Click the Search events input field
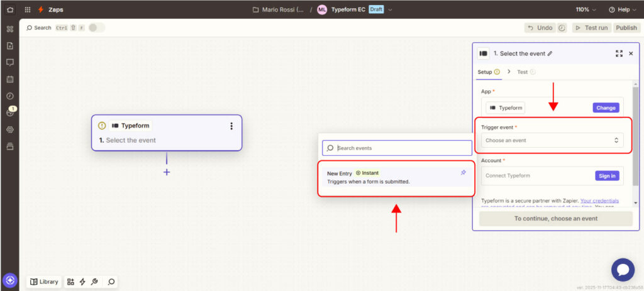 pos(397,148)
